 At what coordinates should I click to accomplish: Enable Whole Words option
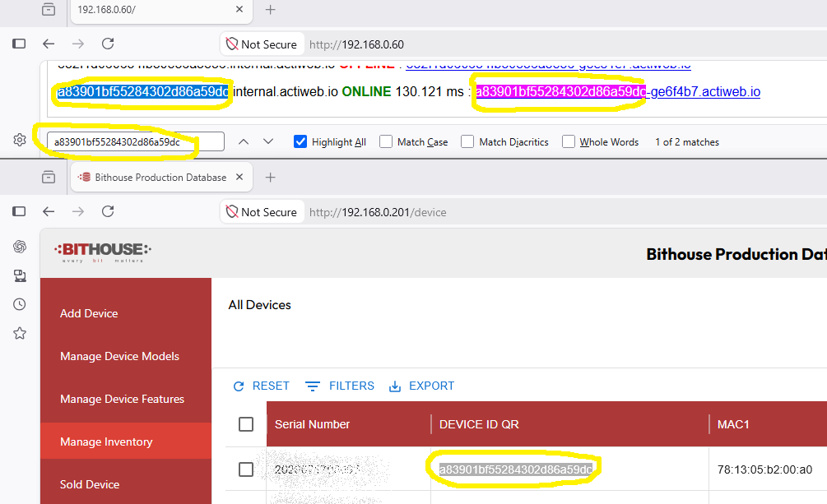click(569, 141)
